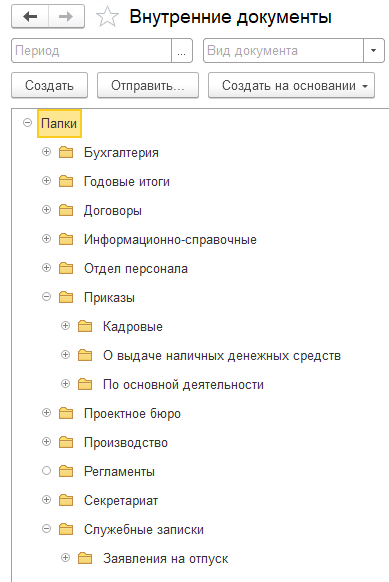Click the Отдел персонала folder icon

(x=66, y=268)
